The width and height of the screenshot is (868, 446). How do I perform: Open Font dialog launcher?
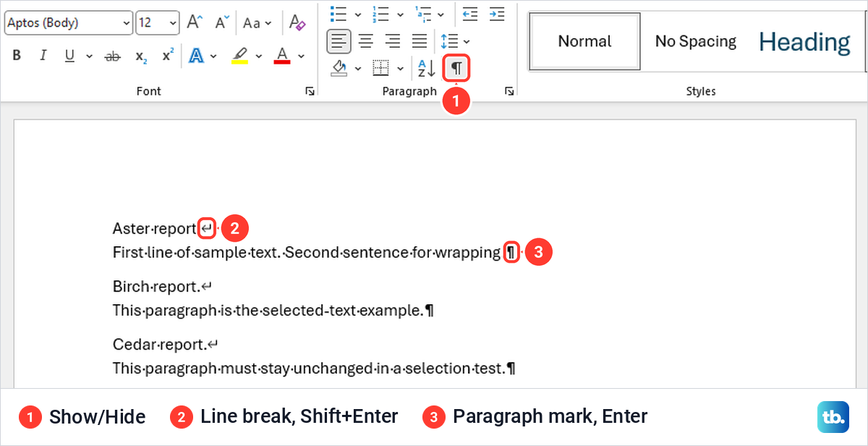pos(310,91)
